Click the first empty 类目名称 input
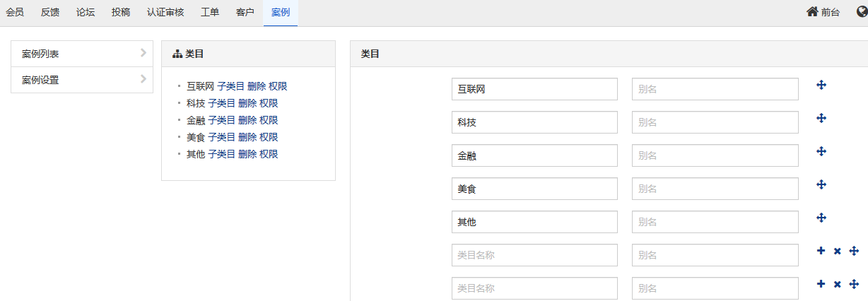This screenshot has height=301, width=868. coord(535,255)
